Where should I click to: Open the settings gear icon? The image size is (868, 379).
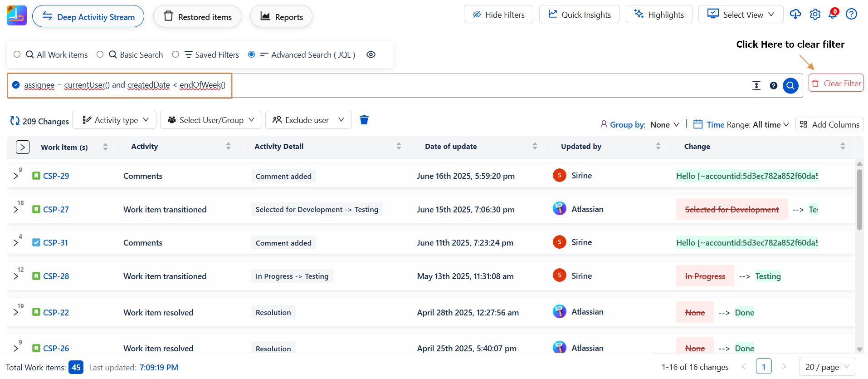pyautogui.click(x=815, y=15)
